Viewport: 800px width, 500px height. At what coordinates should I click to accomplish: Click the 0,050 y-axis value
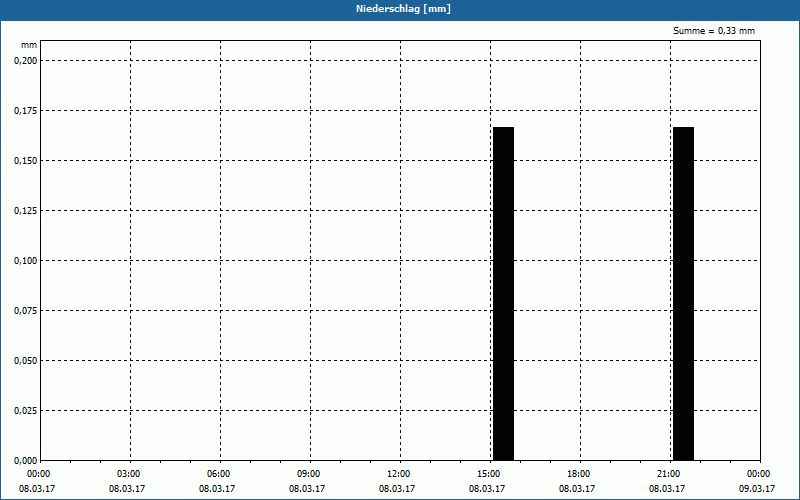26,361
